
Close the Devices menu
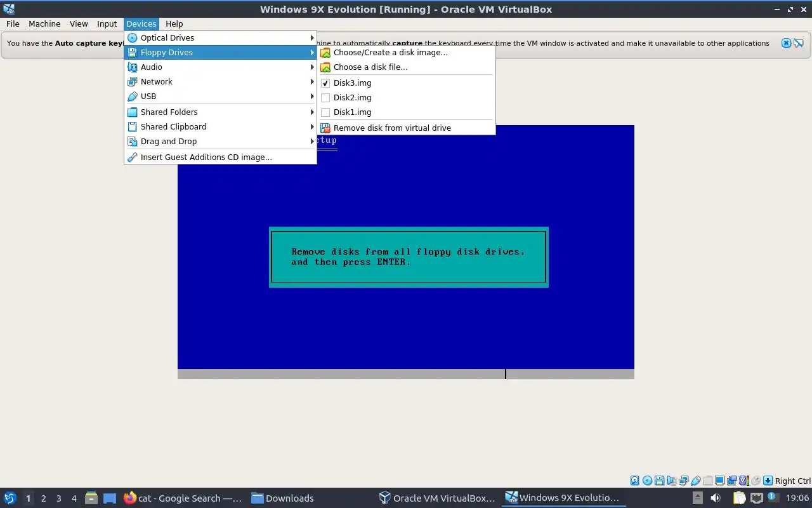(x=141, y=23)
